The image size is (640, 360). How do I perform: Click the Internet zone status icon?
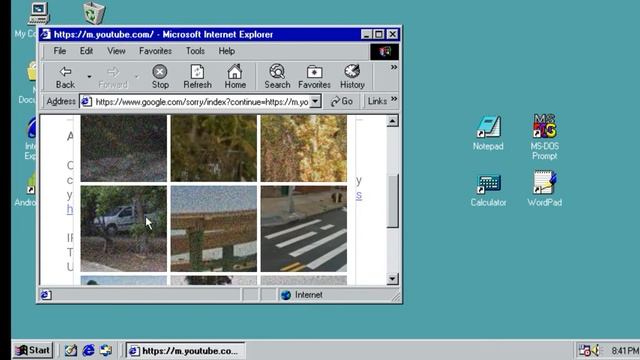[x=286, y=295]
